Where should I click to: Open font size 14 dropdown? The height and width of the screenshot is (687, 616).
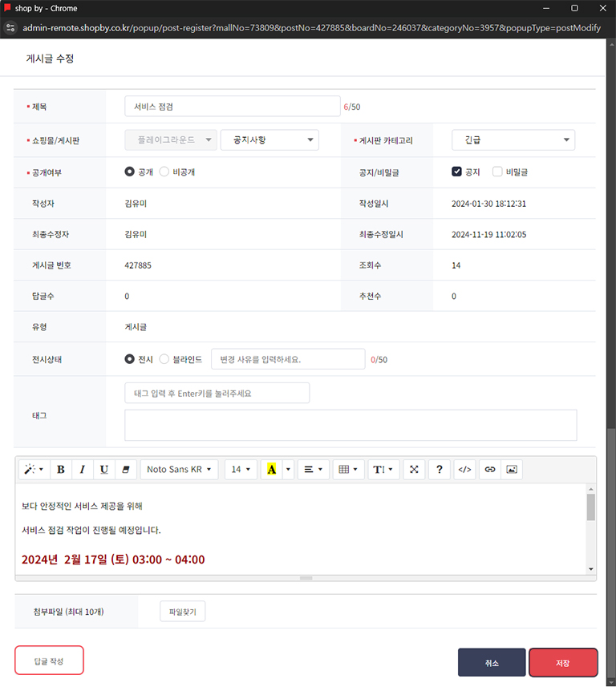tap(241, 470)
